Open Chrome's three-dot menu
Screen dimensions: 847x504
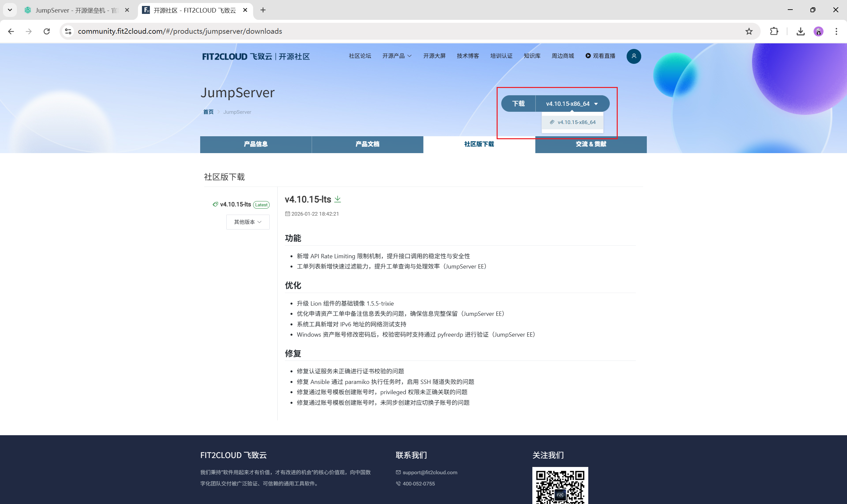(x=836, y=31)
